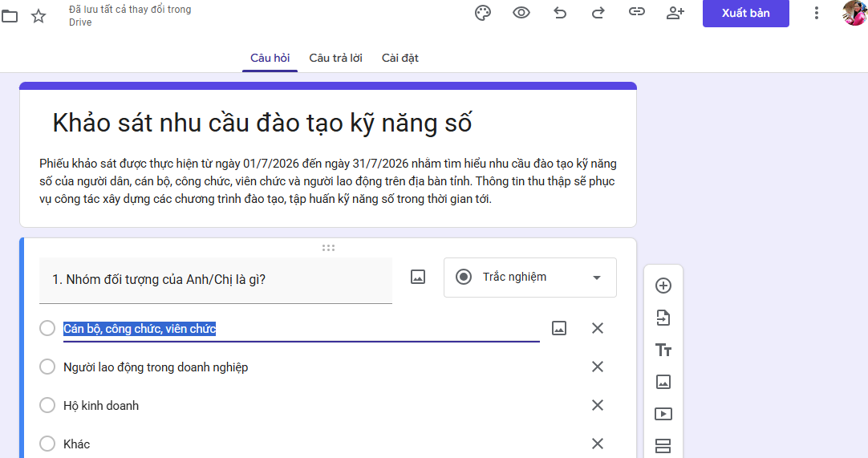Select the "Hộ kinh doanh" radio option
The image size is (868, 458).
click(47, 405)
